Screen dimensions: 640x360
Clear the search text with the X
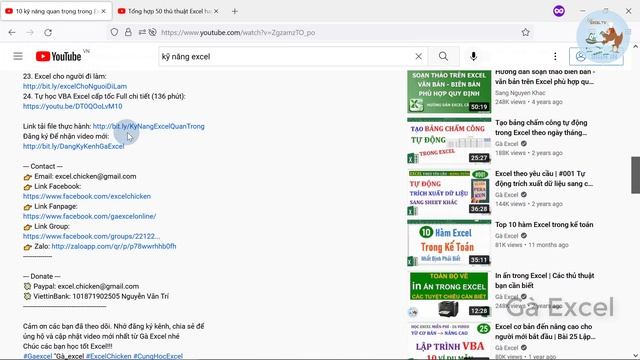(418, 56)
